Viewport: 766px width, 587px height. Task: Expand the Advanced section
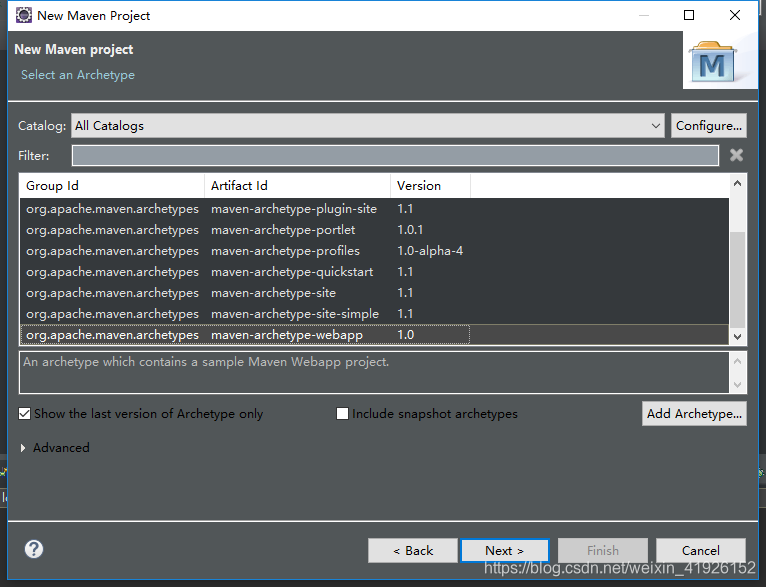click(23, 448)
